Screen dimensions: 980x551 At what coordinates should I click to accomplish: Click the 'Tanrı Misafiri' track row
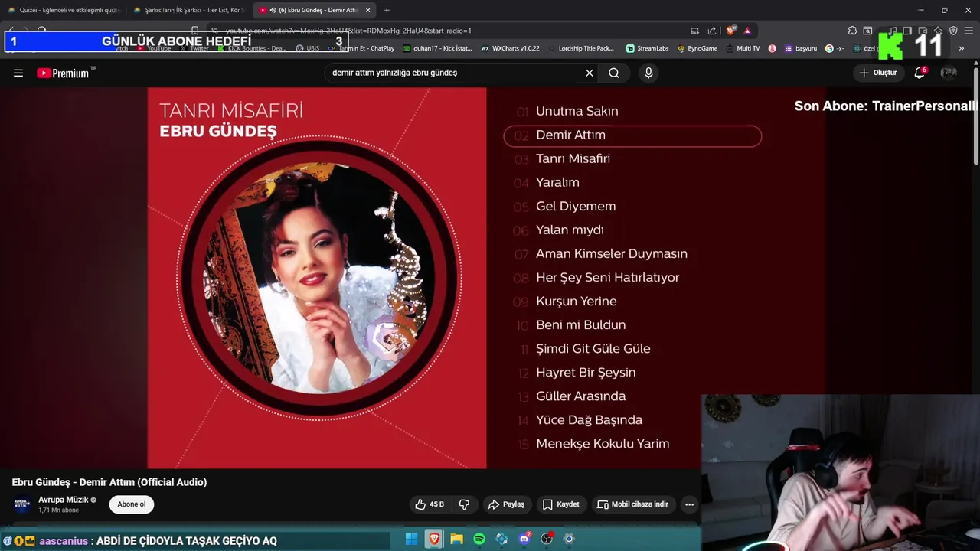point(573,159)
